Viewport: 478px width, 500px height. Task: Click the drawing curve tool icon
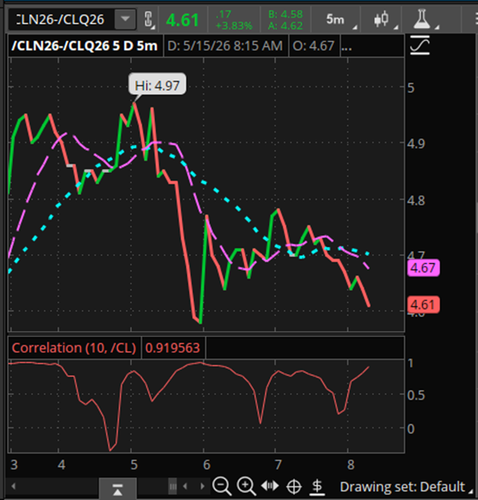[420, 46]
